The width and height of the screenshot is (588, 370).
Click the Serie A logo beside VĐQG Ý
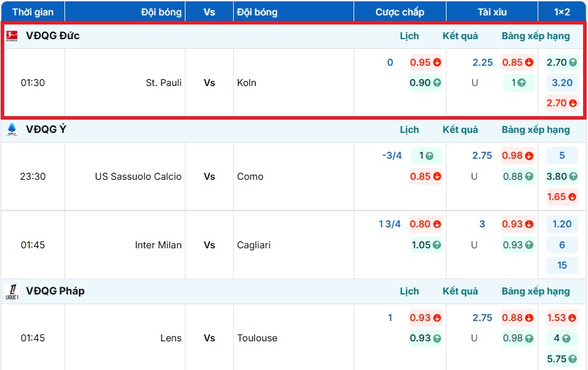click(12, 129)
